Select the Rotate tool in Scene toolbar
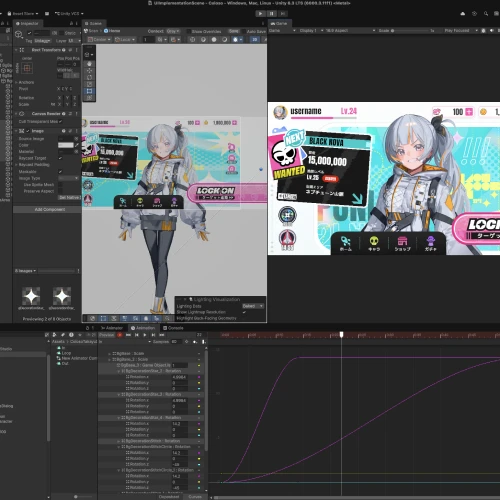500x500 pixels. coord(89,77)
